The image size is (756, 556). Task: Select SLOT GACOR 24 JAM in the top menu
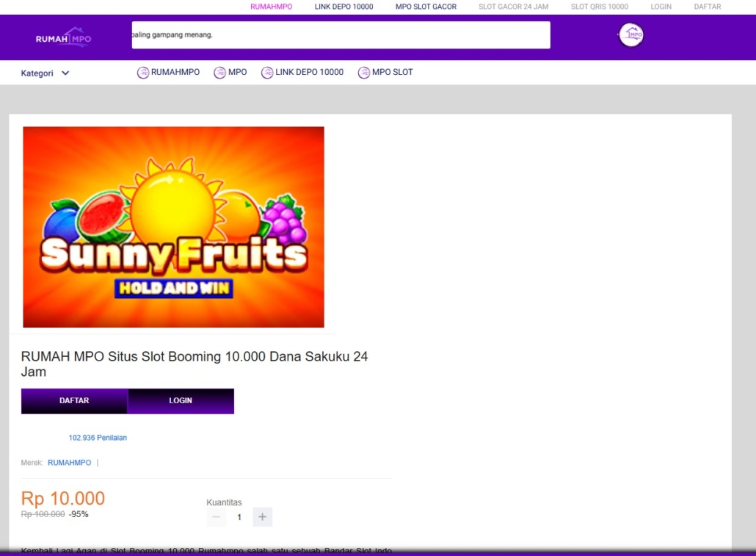[x=513, y=7]
